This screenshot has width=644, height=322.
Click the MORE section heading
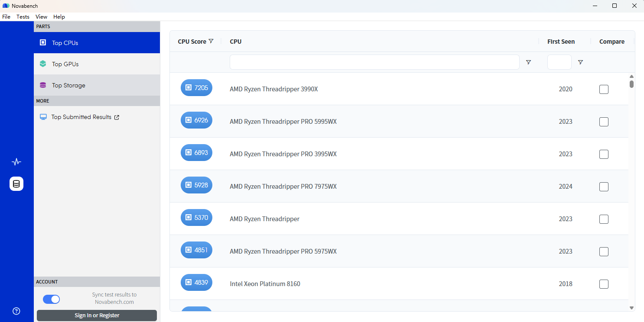(x=42, y=101)
